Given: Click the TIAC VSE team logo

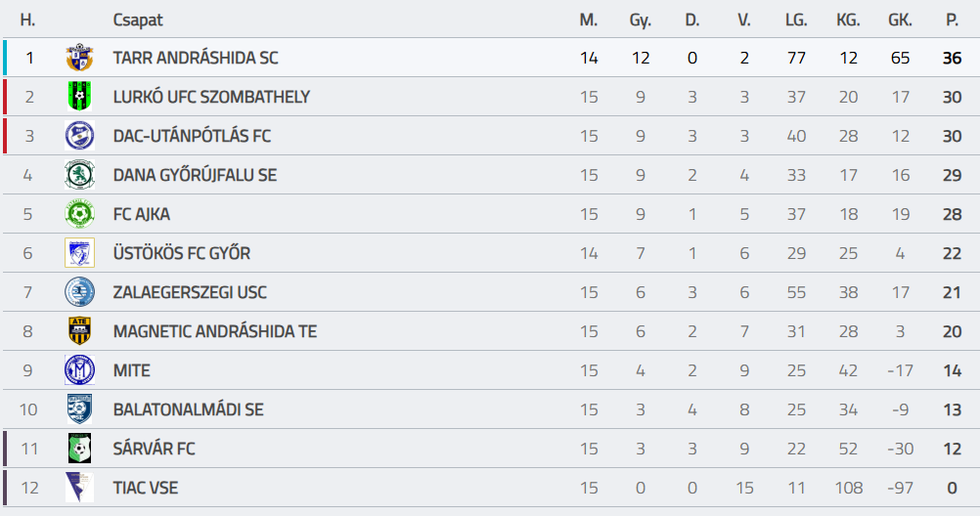Looking at the screenshot, I should point(79,488).
